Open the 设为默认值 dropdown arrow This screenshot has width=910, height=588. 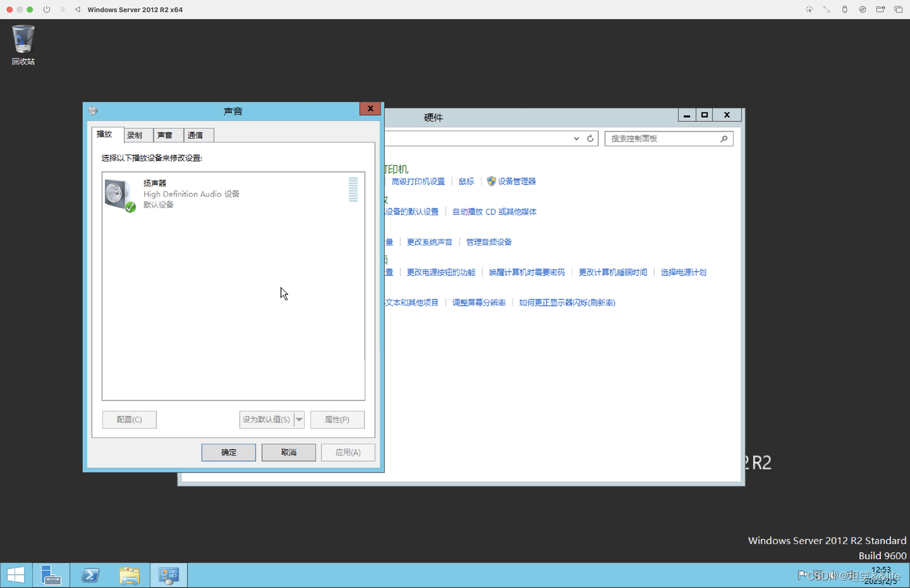point(300,419)
